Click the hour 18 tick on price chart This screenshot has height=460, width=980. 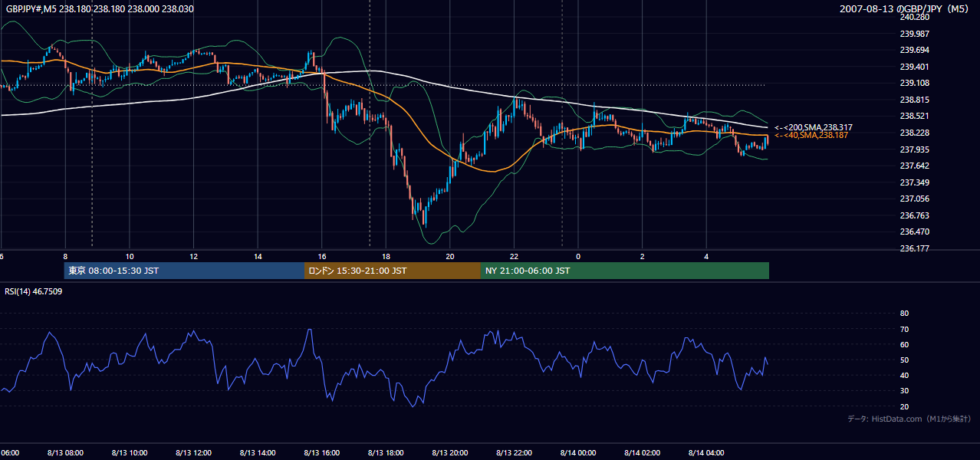pos(386,257)
